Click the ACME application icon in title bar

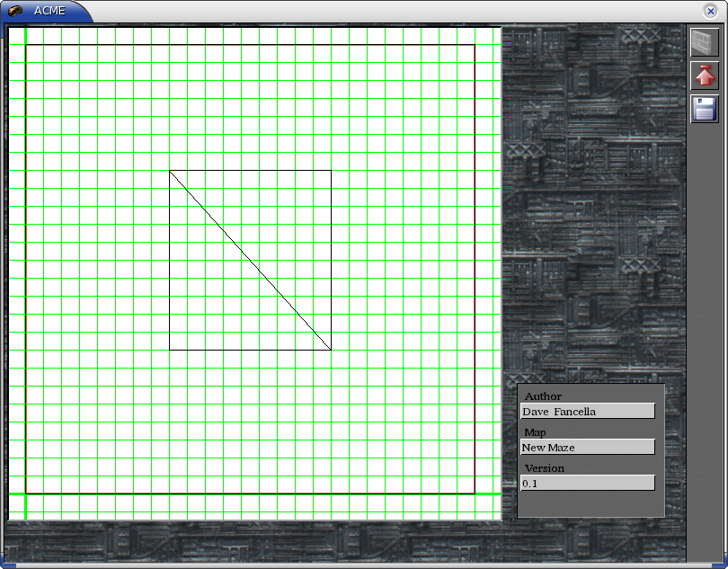tap(16, 11)
